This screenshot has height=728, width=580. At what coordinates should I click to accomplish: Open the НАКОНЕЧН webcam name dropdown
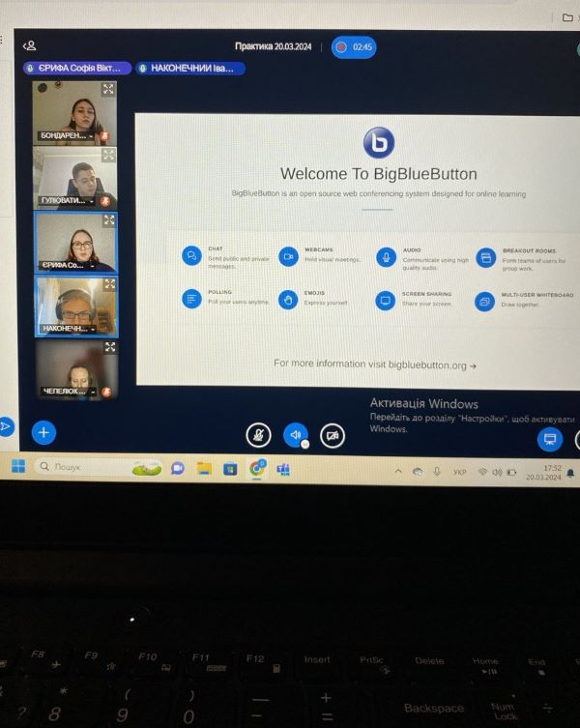pyautogui.click(x=69, y=329)
